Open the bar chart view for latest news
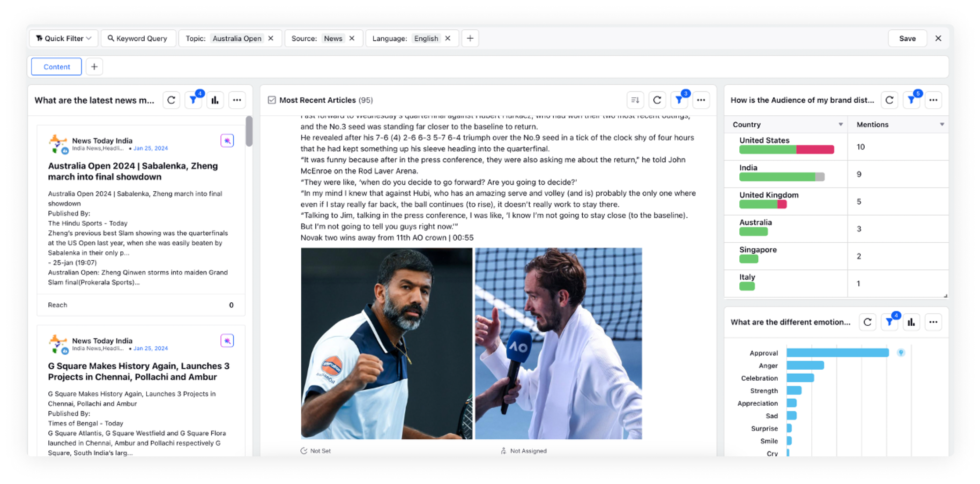 [x=215, y=100]
